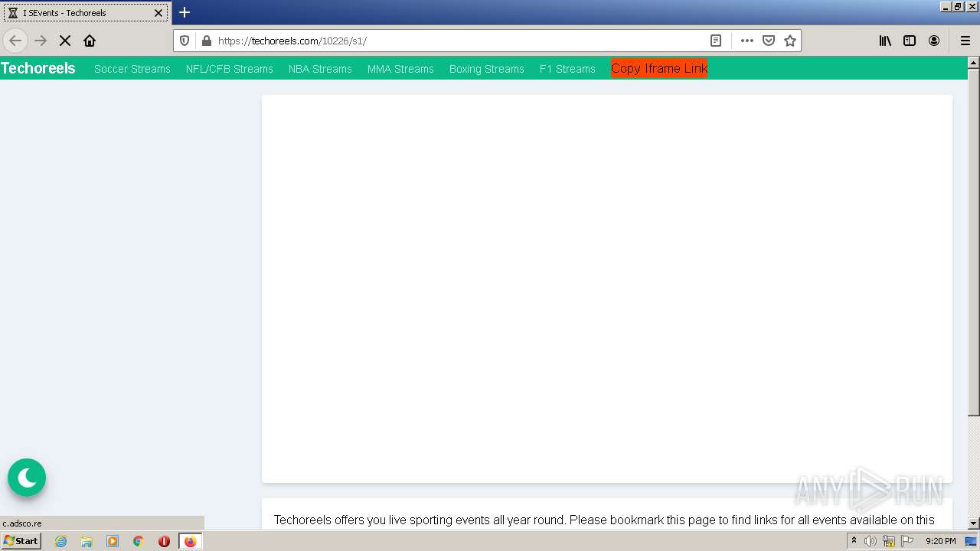Open File Explorer folder in taskbar
The width and height of the screenshot is (980, 551).
pos(87,541)
